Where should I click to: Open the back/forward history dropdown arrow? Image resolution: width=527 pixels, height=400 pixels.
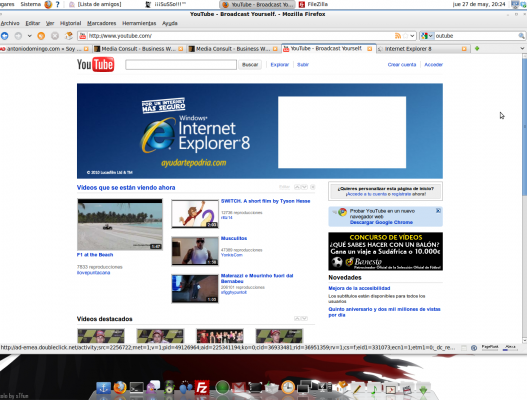(x=30, y=36)
